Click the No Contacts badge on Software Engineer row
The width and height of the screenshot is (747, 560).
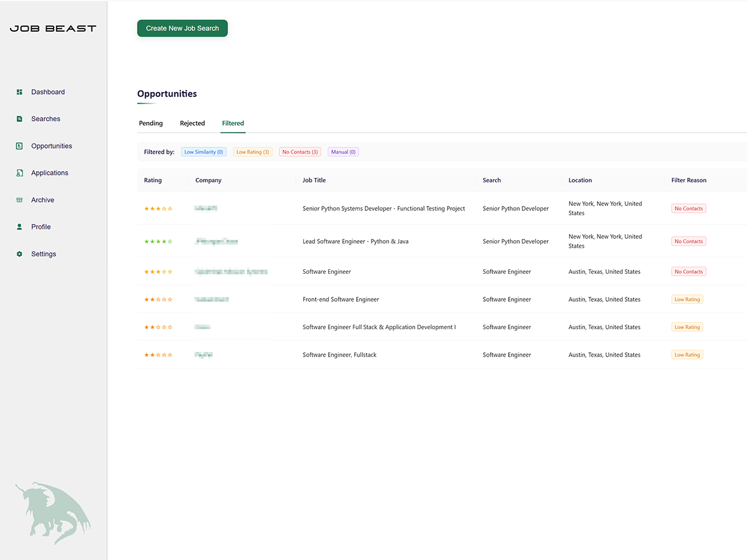[688, 271]
